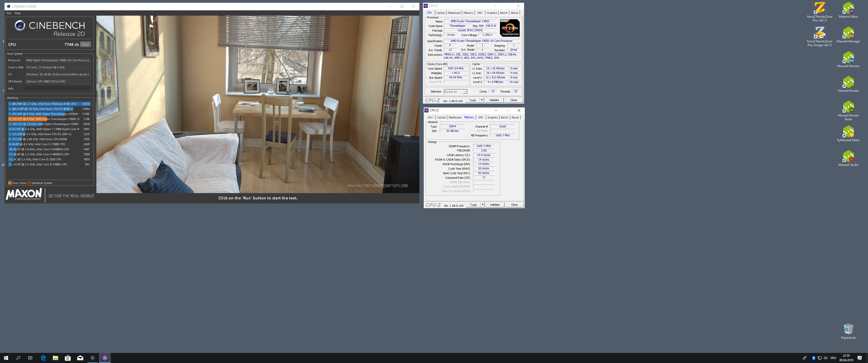Open Bench tab in CPU-Z memory window

504,117
